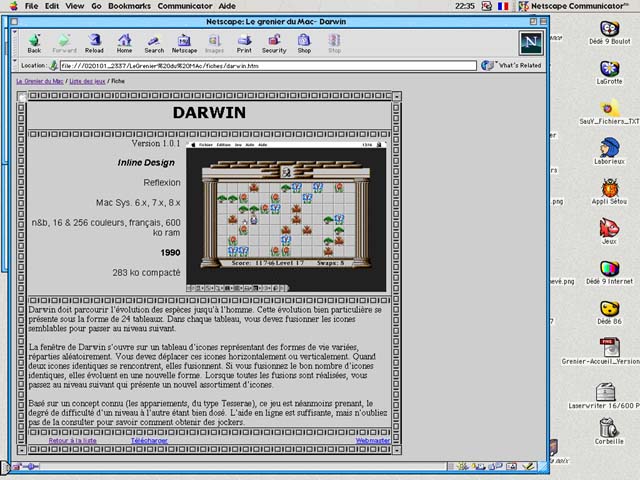Reload the current page
This screenshot has width=640, height=480.
(94, 43)
